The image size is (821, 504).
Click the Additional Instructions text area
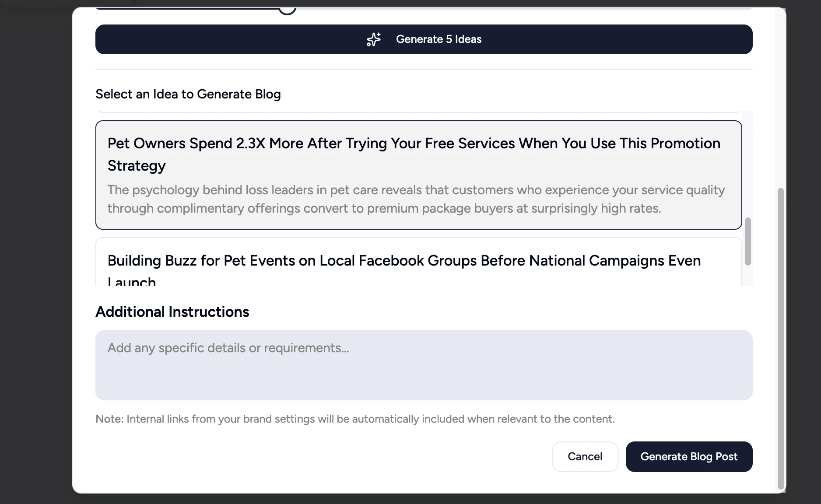pos(424,365)
